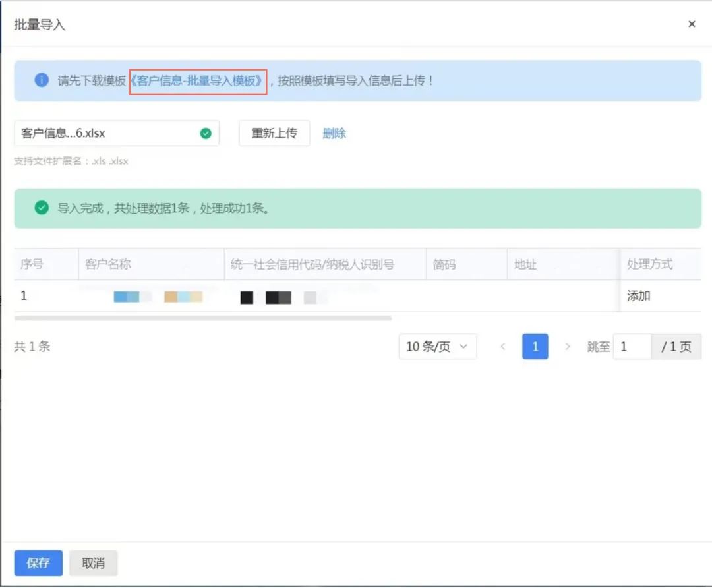Click the blue info icon in the banner
Viewport: 712px width, 588px height.
coord(42,80)
